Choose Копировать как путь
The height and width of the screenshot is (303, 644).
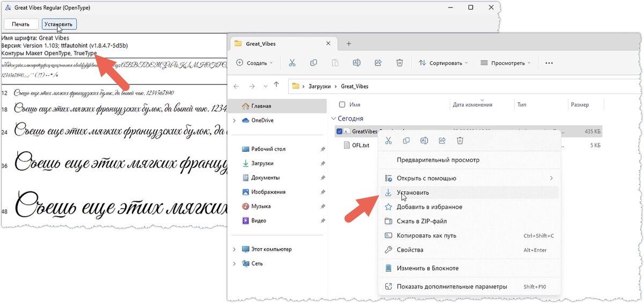coord(470,235)
